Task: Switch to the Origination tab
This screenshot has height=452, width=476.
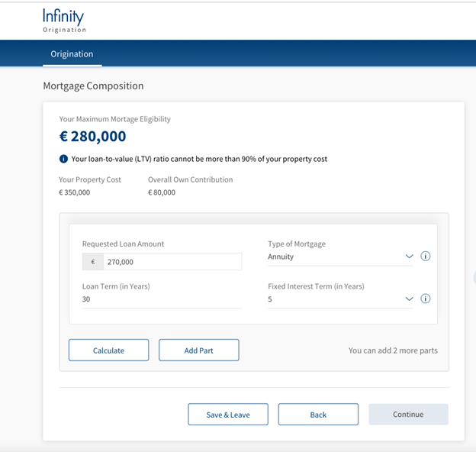Action: [72, 53]
